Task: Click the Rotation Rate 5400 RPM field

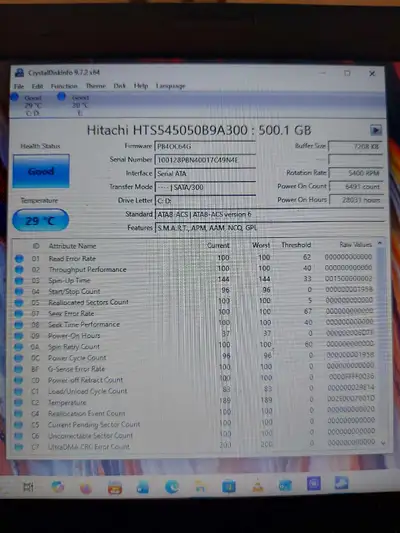Action: tap(355, 173)
